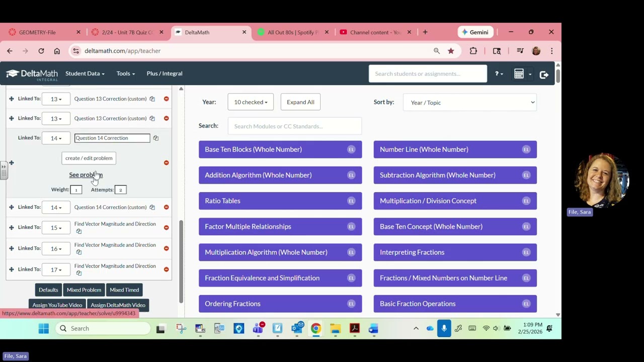
Task: Delete the expanded Question 14 Correction problem
Action: pos(166,163)
